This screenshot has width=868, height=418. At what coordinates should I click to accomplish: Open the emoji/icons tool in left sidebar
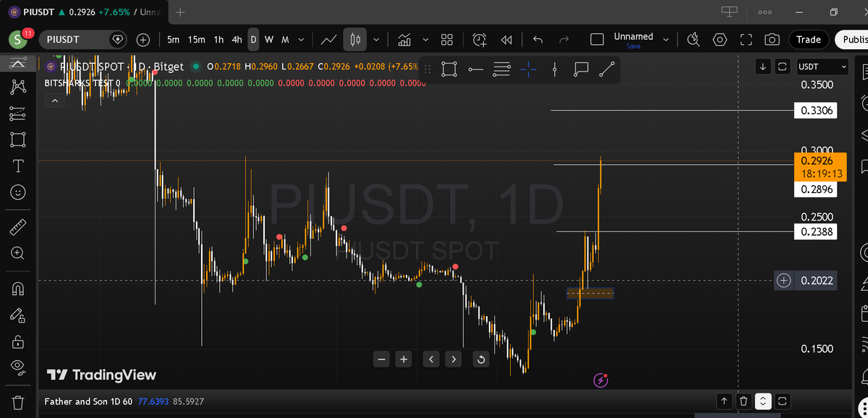[x=18, y=193]
